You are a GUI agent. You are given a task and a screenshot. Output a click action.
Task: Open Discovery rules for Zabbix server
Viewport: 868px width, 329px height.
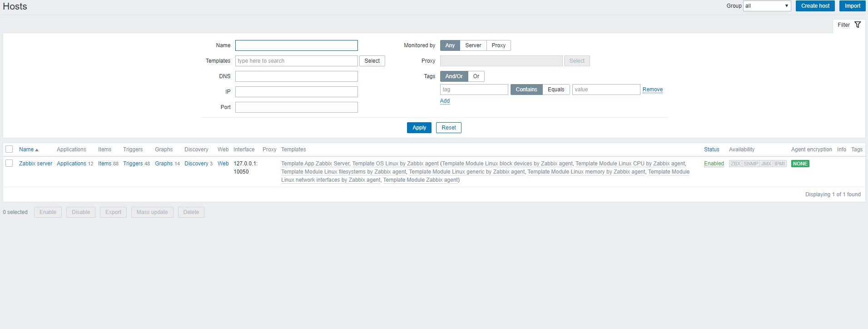coord(196,164)
